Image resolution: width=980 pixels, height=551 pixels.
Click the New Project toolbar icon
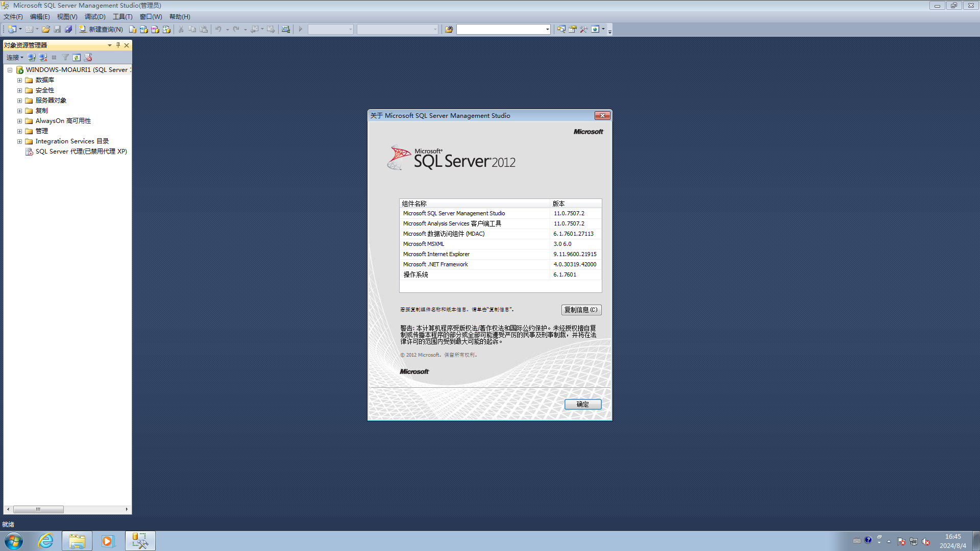pyautogui.click(x=12, y=30)
